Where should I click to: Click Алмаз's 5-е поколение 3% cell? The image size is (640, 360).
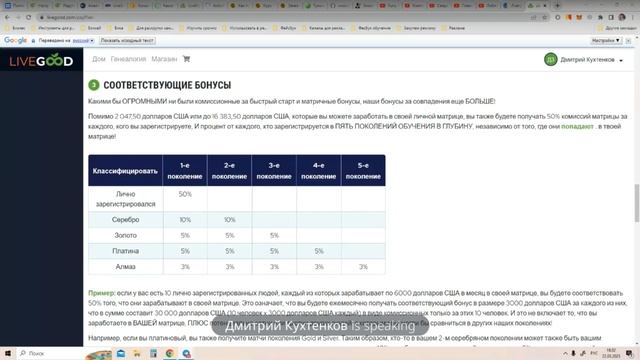[363, 267]
